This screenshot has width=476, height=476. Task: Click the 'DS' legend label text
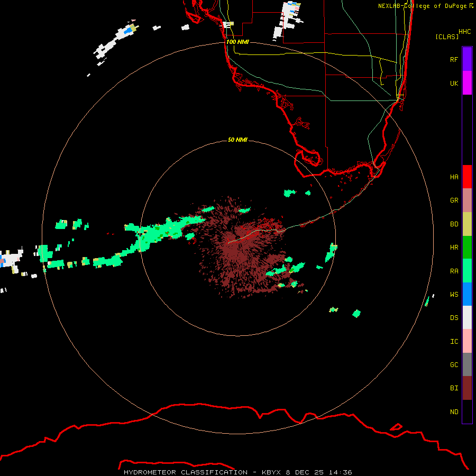coord(454,317)
